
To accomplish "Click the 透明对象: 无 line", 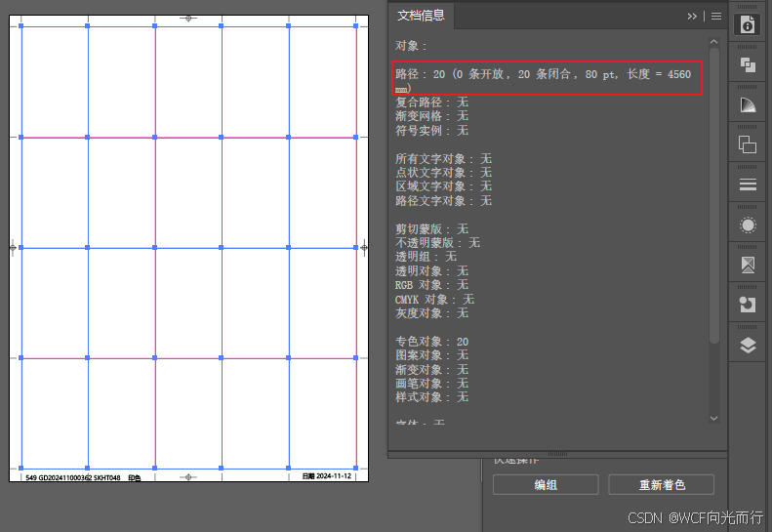I will (x=431, y=271).
